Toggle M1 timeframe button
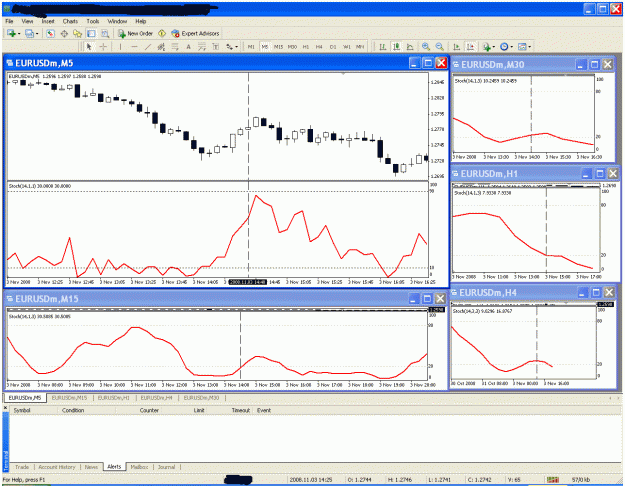The width and height of the screenshot is (625, 486). (x=251, y=47)
